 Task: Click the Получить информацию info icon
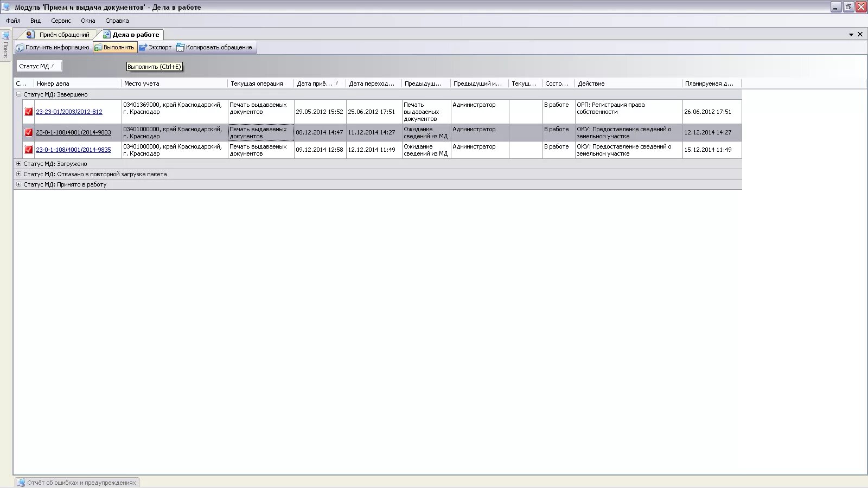coord(20,48)
